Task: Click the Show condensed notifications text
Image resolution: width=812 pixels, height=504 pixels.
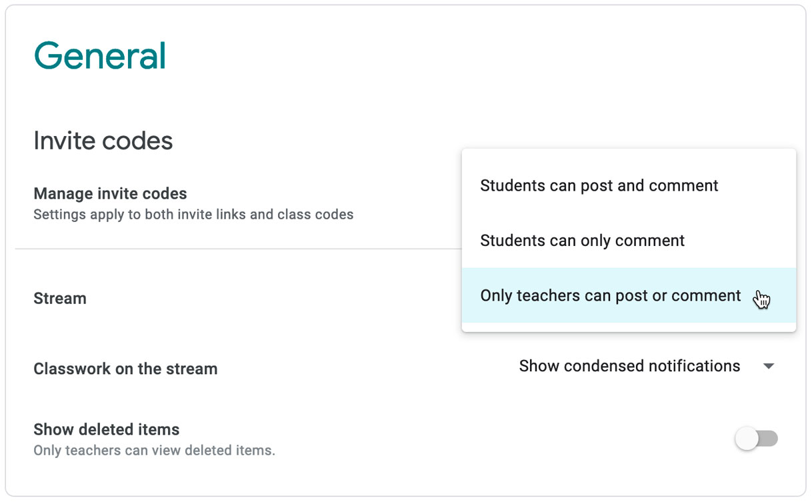Action: click(x=629, y=366)
